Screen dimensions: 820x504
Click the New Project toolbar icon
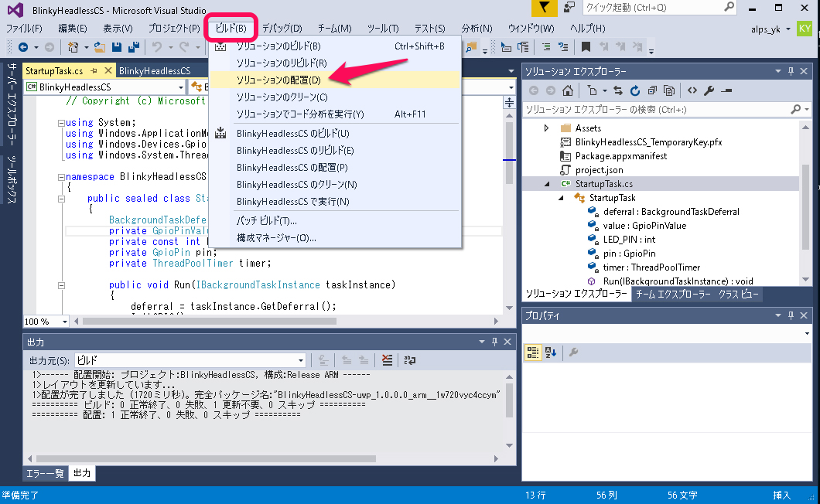point(73,48)
